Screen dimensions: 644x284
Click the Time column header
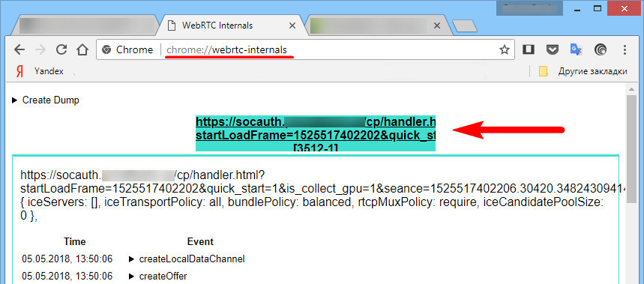pos(75,242)
